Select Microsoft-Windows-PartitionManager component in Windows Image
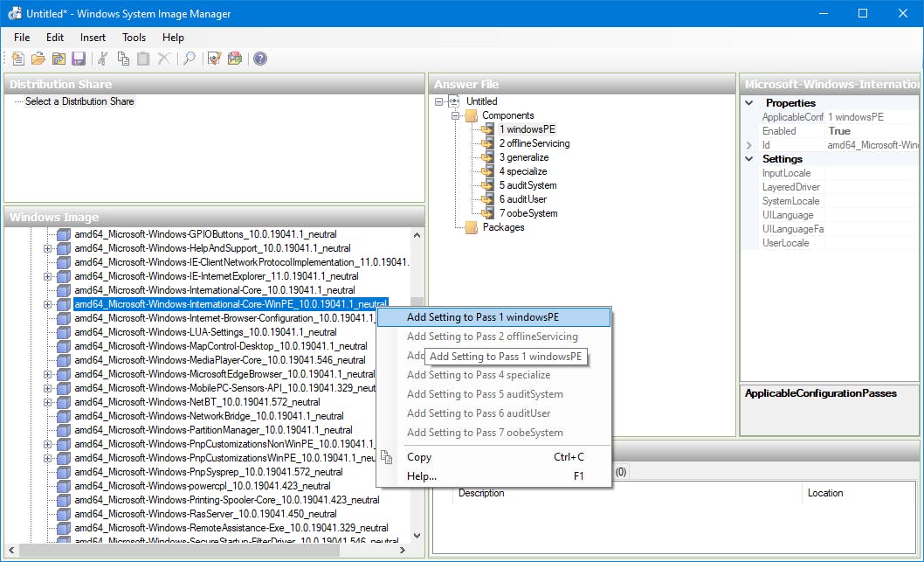This screenshot has height=562, width=924. [x=213, y=430]
